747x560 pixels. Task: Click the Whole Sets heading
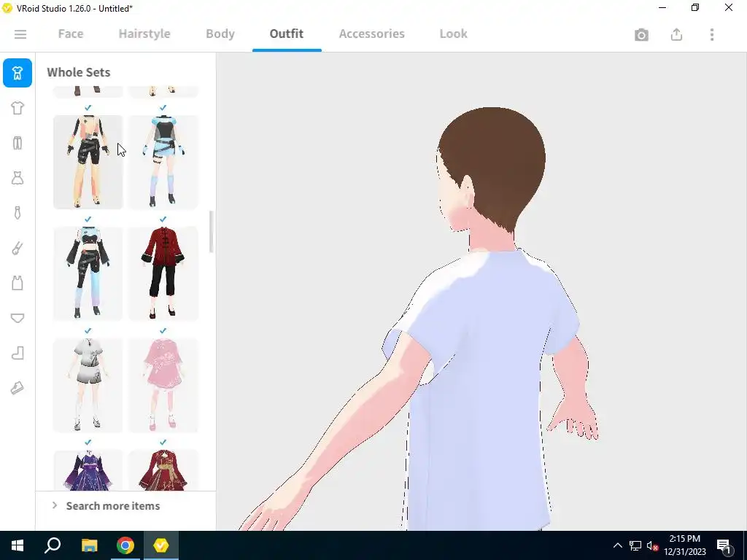tap(79, 72)
